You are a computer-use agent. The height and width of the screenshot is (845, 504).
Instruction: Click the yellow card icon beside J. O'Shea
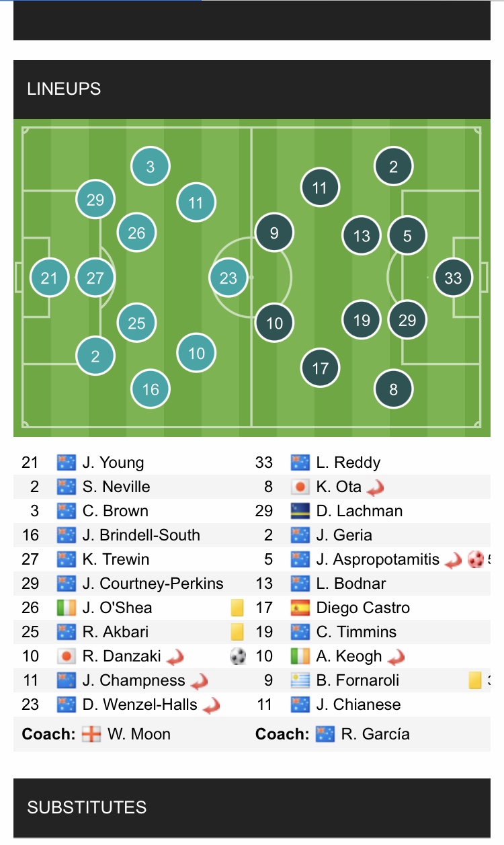point(237,608)
